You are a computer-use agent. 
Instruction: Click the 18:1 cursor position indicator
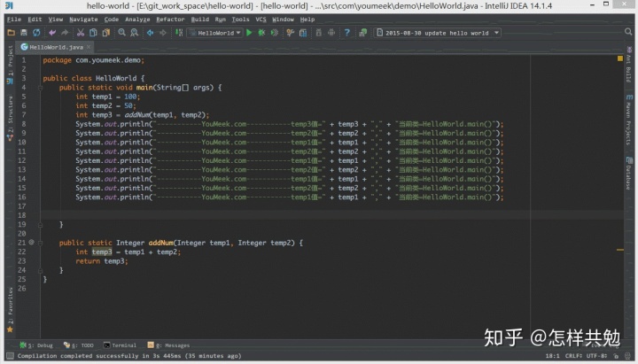[552, 356]
